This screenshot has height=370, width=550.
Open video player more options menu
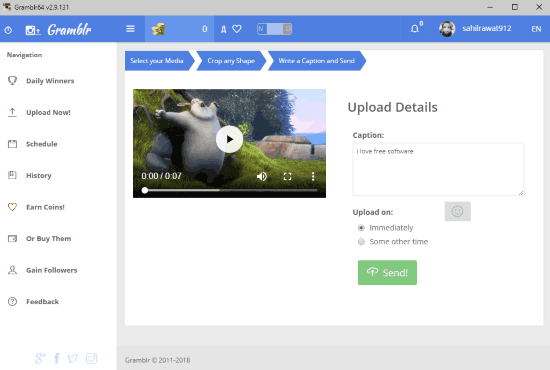tap(313, 176)
